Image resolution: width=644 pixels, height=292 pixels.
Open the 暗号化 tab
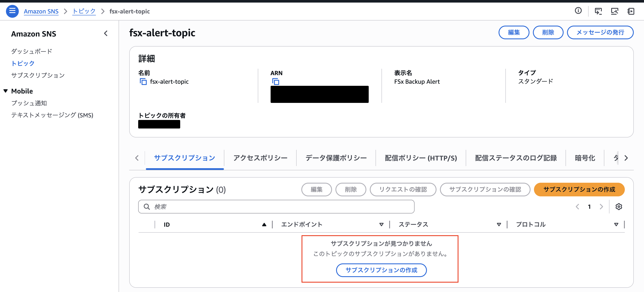[x=585, y=158]
